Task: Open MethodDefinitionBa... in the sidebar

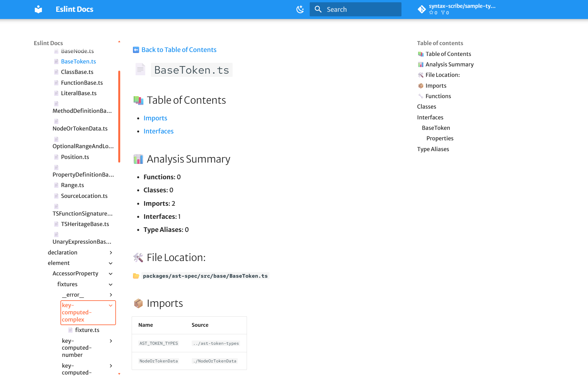Action: click(x=82, y=111)
